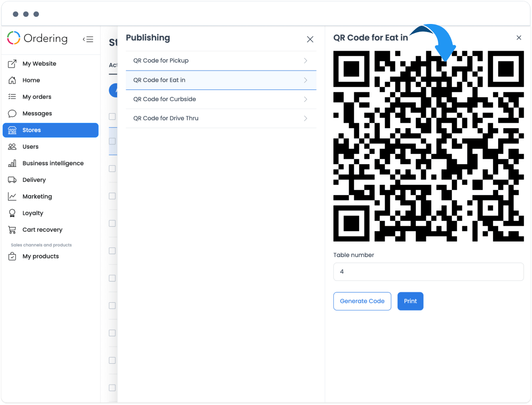The image size is (532, 405).
Task: Tick the last visible store checkbox
Action: click(112, 388)
